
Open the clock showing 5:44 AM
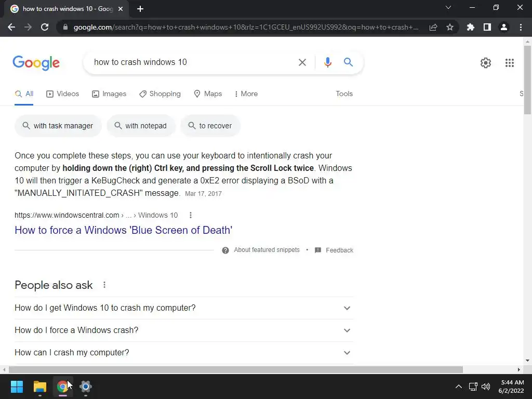point(511,387)
